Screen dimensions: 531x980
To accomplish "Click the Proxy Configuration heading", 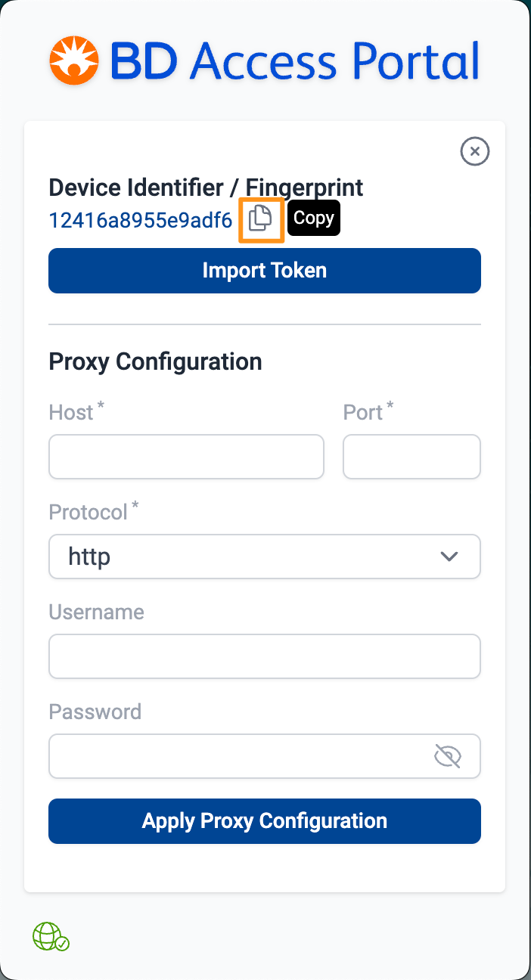I will [155, 361].
